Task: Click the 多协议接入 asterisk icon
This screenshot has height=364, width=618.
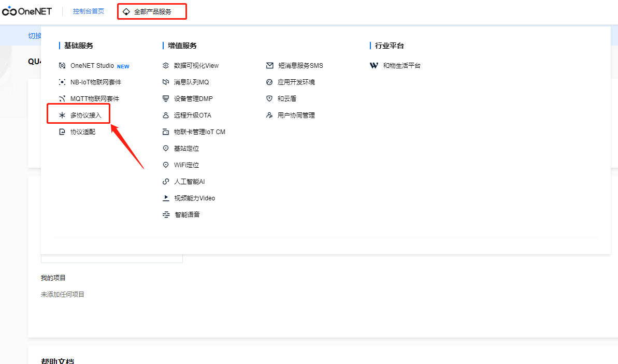Action: pyautogui.click(x=62, y=115)
